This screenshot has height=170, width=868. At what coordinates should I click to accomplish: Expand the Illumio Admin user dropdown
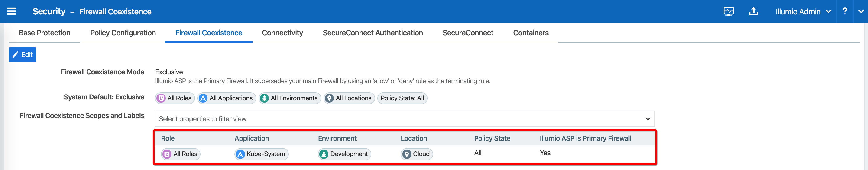pyautogui.click(x=803, y=11)
